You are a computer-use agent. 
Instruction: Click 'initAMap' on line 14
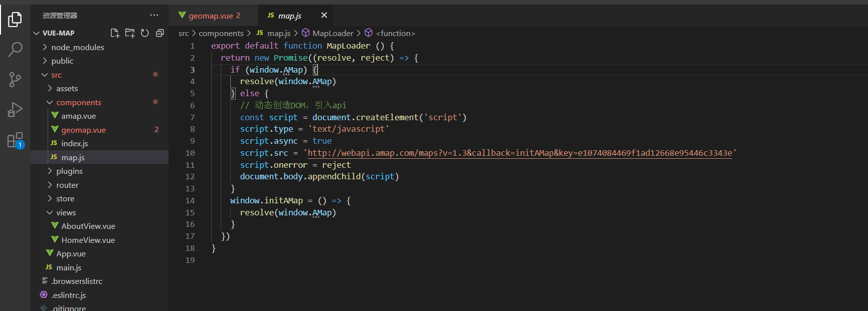coord(284,200)
